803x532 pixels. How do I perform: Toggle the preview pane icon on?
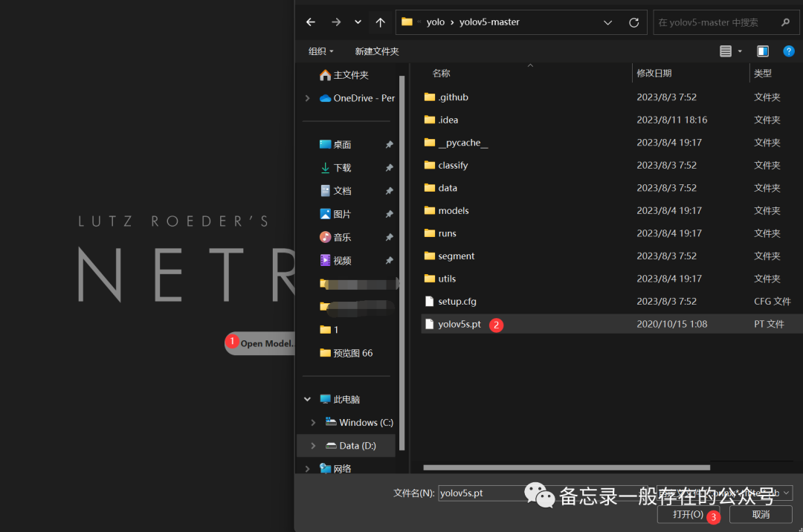[x=762, y=51]
